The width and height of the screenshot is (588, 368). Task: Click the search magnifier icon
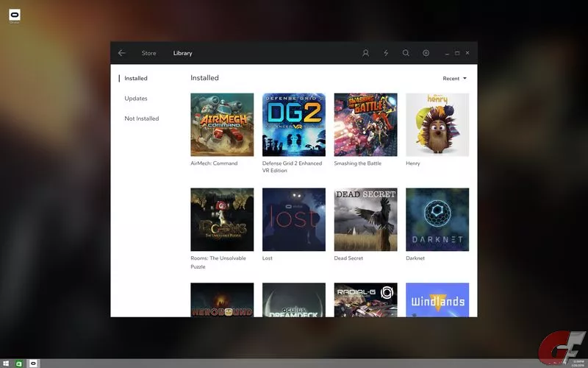pos(406,53)
